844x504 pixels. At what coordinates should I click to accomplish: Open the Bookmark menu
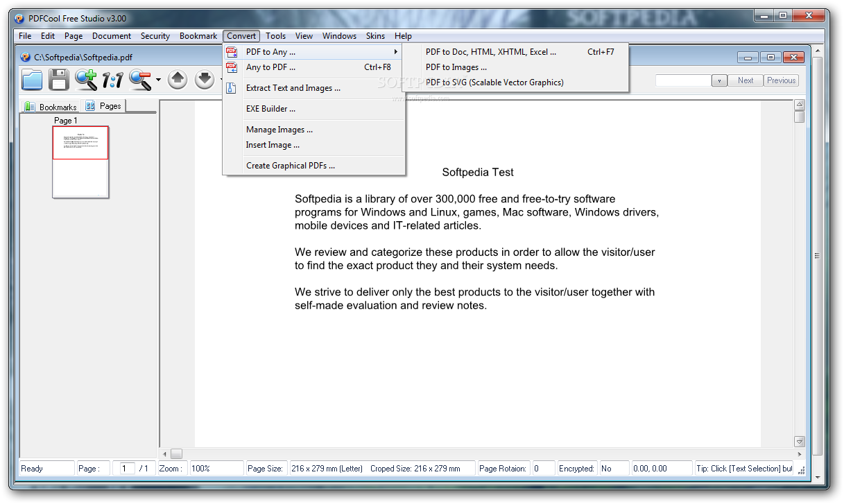(198, 36)
